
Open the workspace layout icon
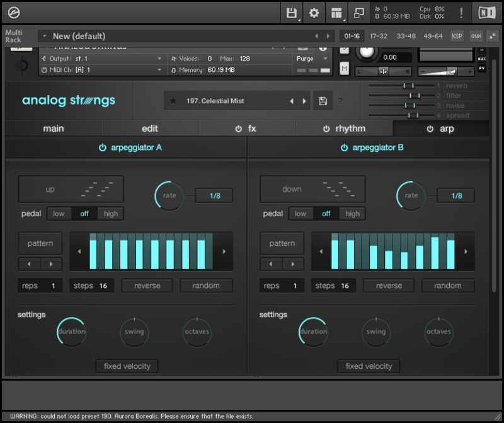point(336,13)
